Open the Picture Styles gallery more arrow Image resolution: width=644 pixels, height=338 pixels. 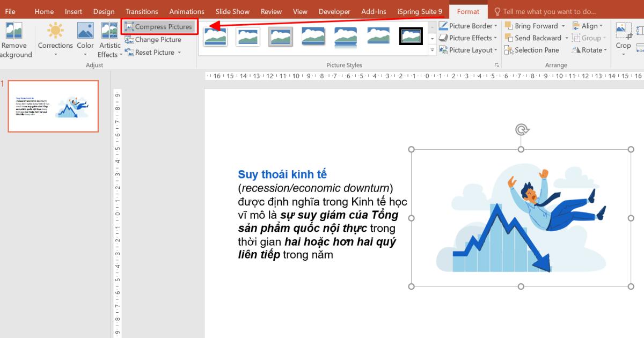point(432,50)
